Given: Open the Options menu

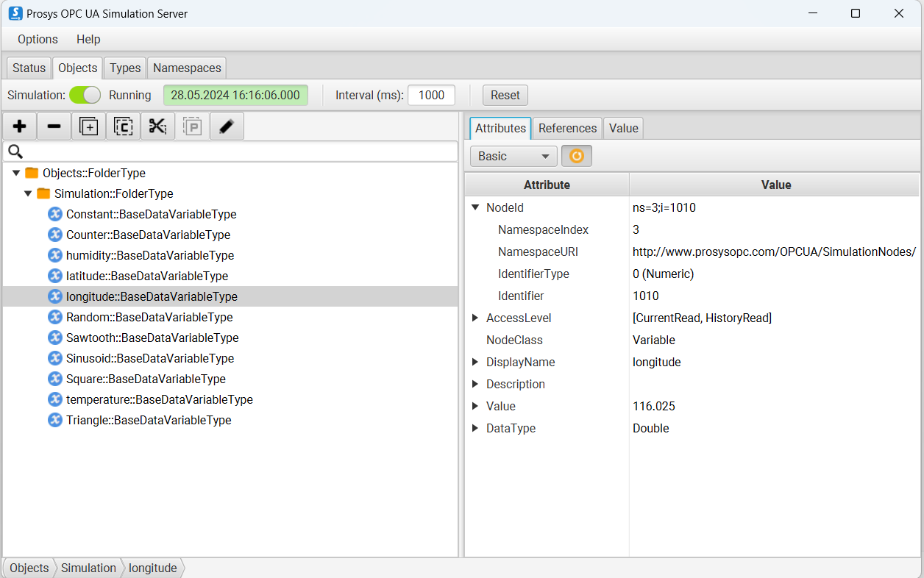Looking at the screenshot, I should pyautogui.click(x=38, y=39).
